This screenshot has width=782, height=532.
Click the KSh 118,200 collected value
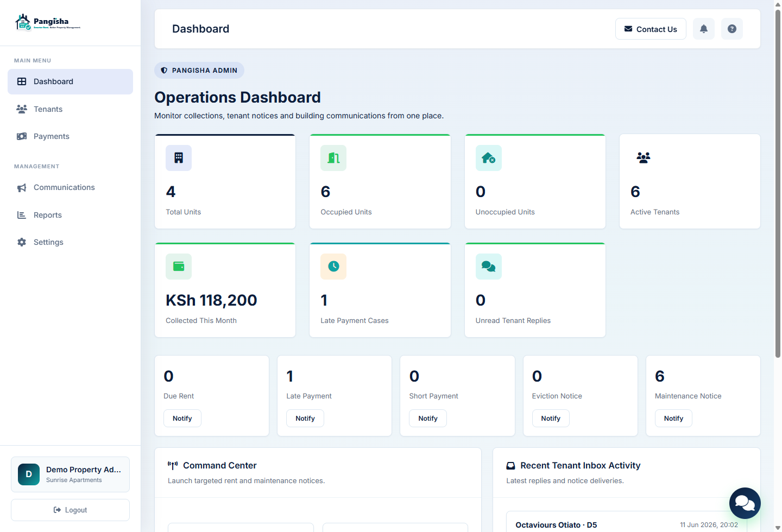[211, 300]
